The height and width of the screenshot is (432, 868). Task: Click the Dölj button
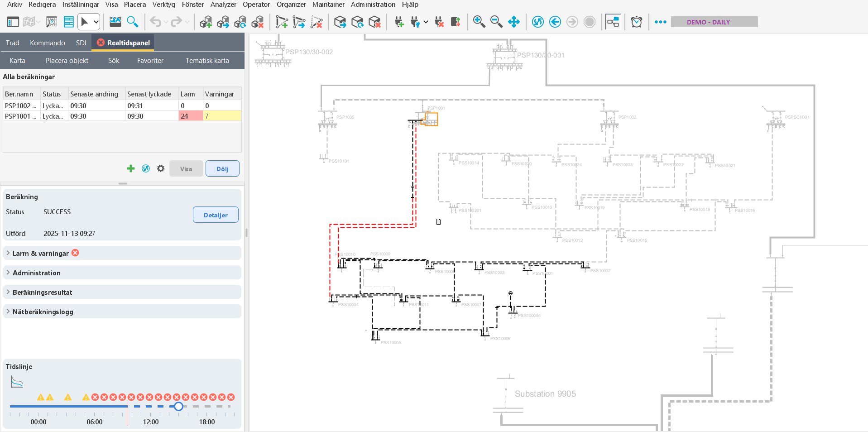[x=222, y=169]
